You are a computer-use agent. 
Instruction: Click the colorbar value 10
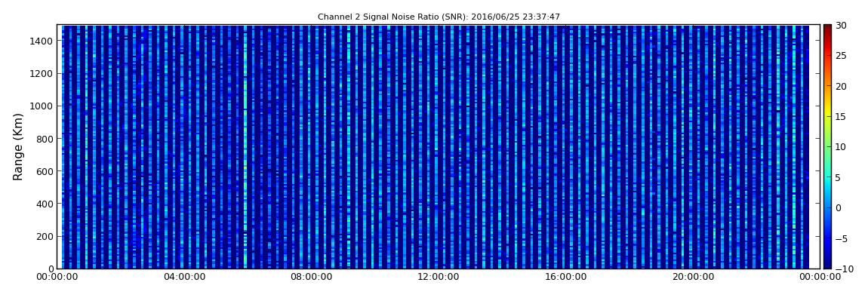pos(841,147)
